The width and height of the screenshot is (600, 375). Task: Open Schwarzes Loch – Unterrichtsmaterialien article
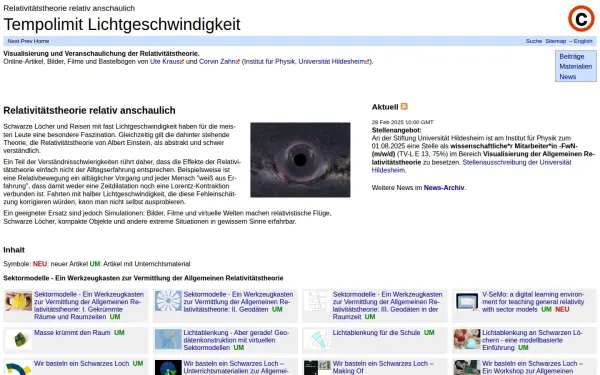(236, 367)
